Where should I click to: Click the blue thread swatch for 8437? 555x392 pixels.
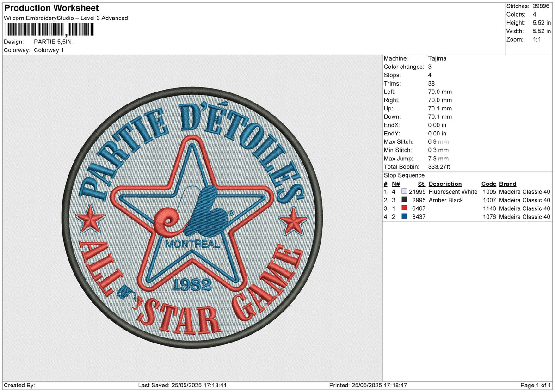tap(404, 216)
